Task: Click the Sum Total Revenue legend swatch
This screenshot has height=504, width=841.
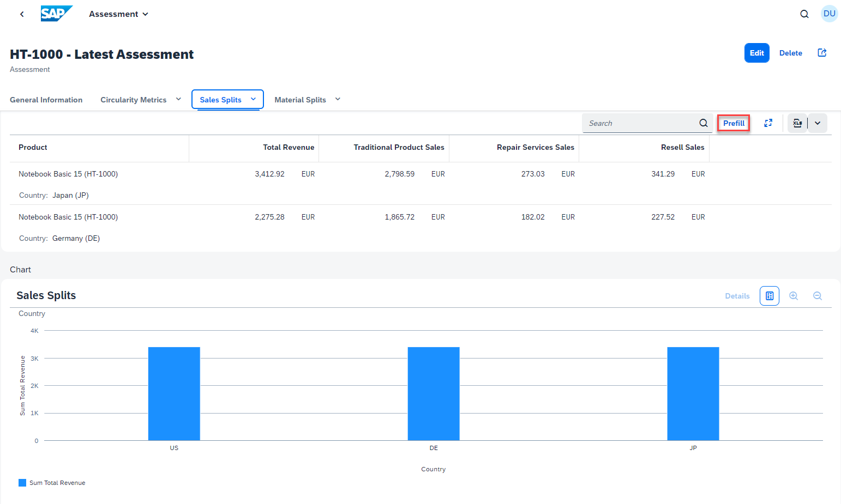Action: click(22, 483)
